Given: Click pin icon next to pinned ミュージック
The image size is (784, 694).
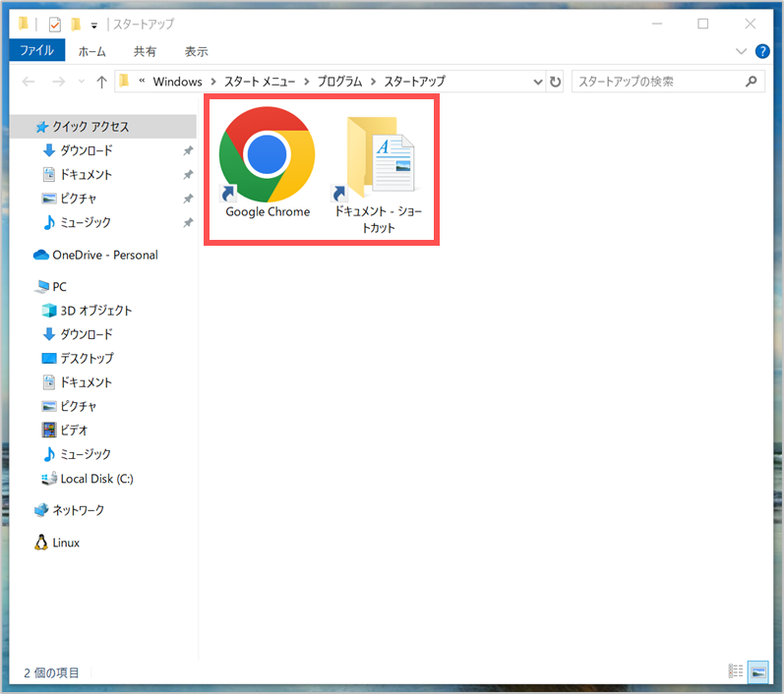Looking at the screenshot, I should [188, 222].
